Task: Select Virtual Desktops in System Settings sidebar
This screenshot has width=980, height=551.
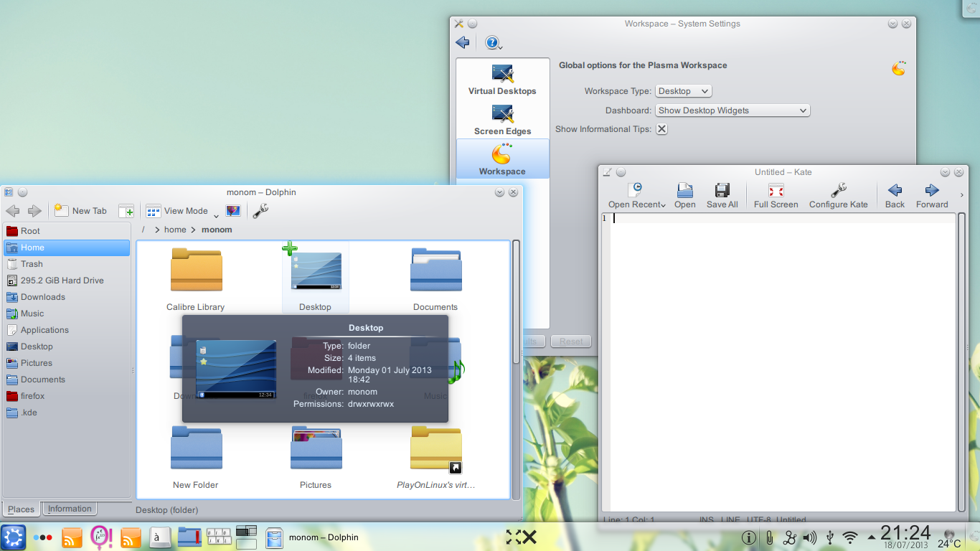Action: coord(502,79)
